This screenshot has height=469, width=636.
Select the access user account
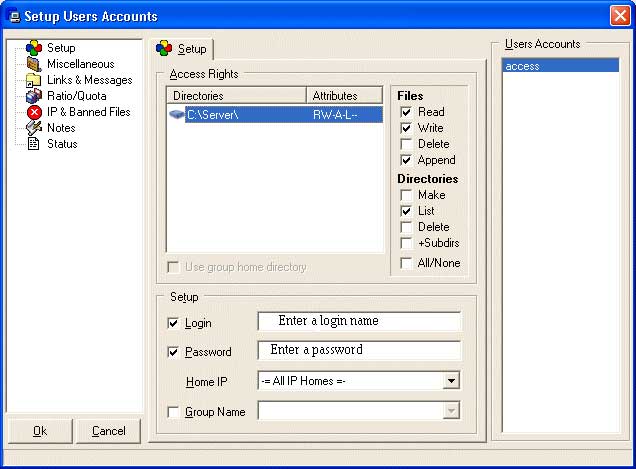point(561,66)
